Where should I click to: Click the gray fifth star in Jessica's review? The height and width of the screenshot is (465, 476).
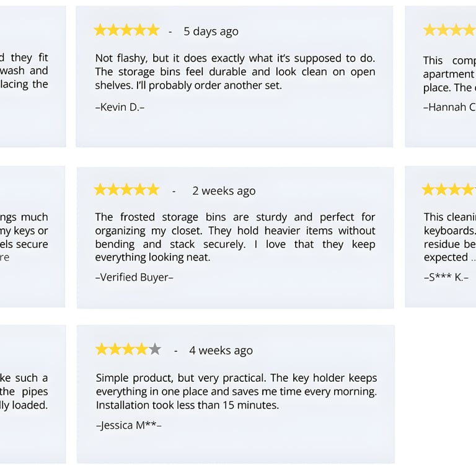[x=155, y=349]
